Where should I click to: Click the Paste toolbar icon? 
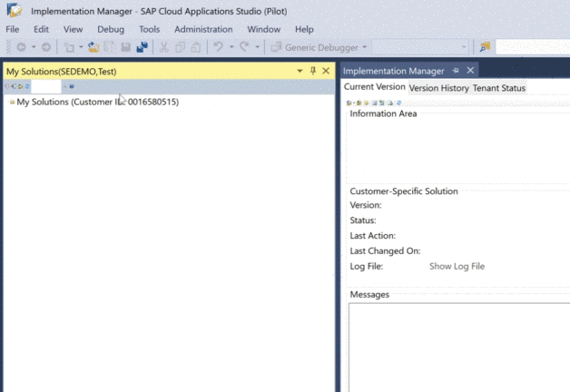(x=194, y=47)
